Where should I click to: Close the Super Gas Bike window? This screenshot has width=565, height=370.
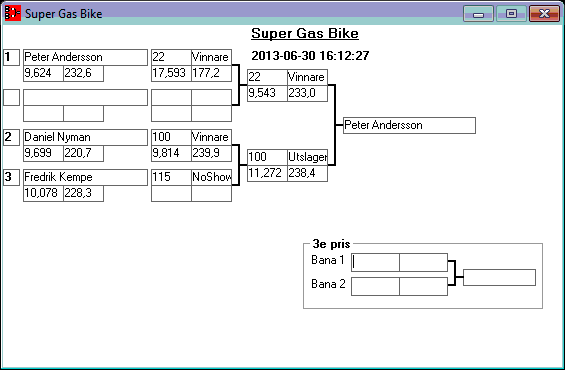pyautogui.click(x=544, y=14)
